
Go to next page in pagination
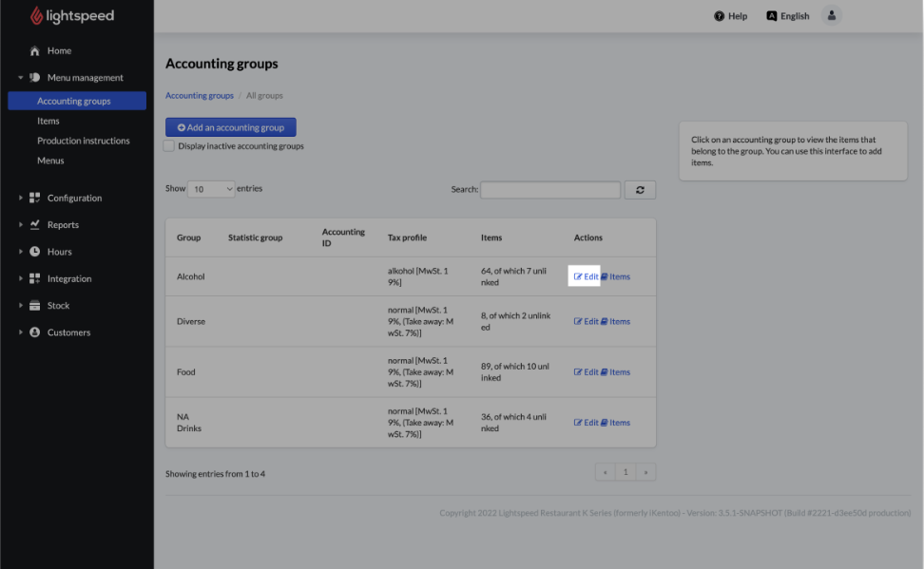tap(646, 472)
